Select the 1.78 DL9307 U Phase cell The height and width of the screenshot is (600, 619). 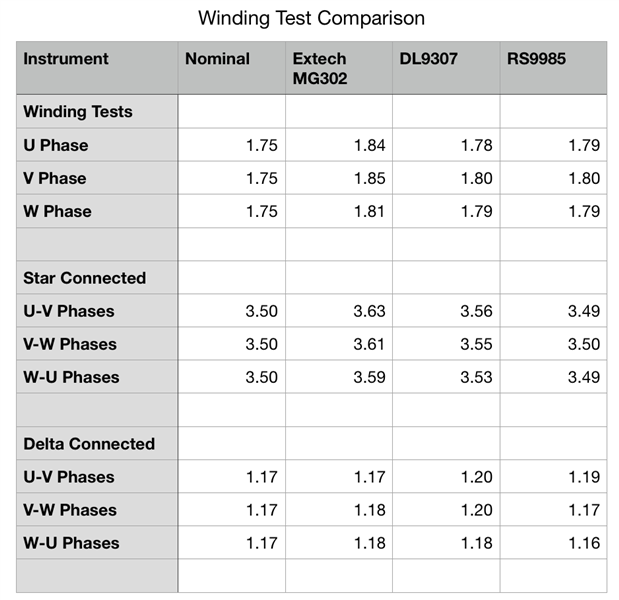tap(476, 145)
